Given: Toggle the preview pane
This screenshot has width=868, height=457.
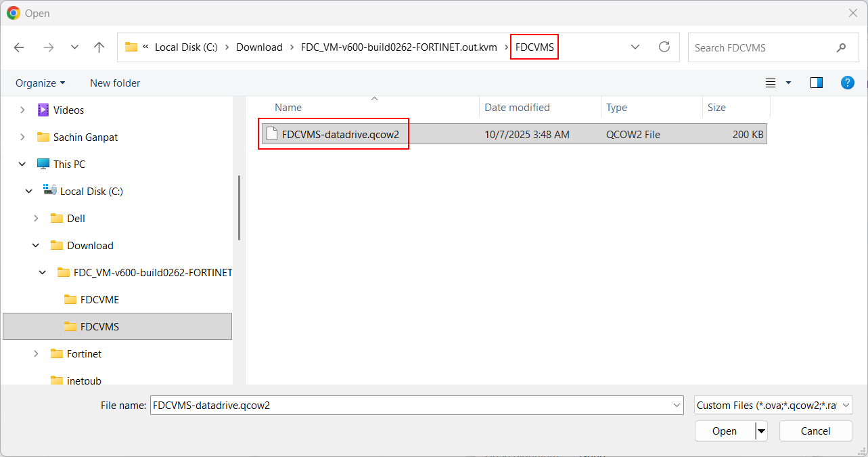Looking at the screenshot, I should [x=816, y=82].
